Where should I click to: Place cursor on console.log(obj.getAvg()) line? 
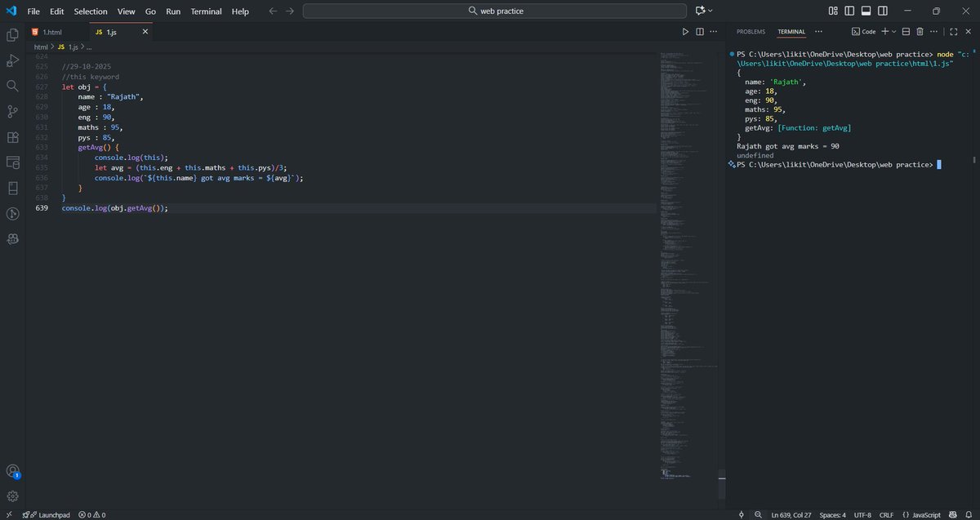pyautogui.click(x=114, y=208)
